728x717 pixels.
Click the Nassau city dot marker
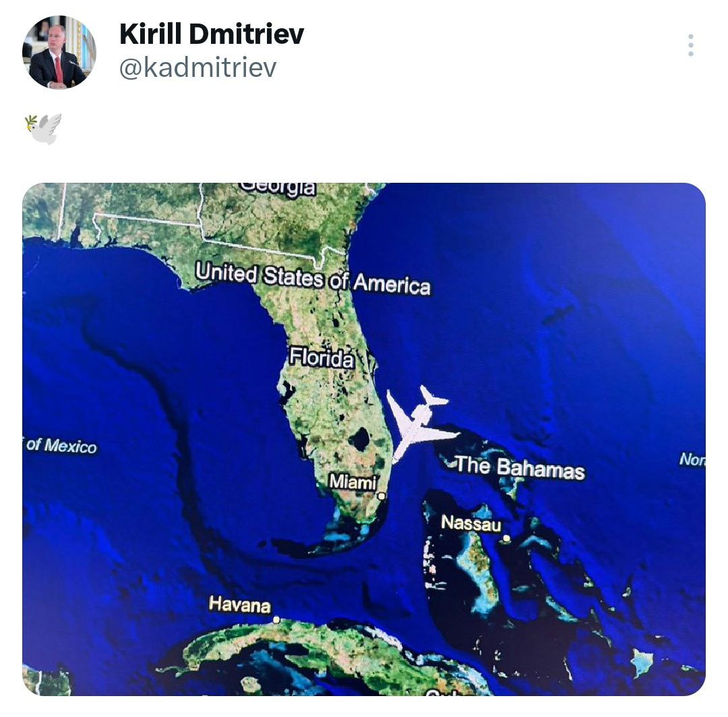(x=506, y=538)
